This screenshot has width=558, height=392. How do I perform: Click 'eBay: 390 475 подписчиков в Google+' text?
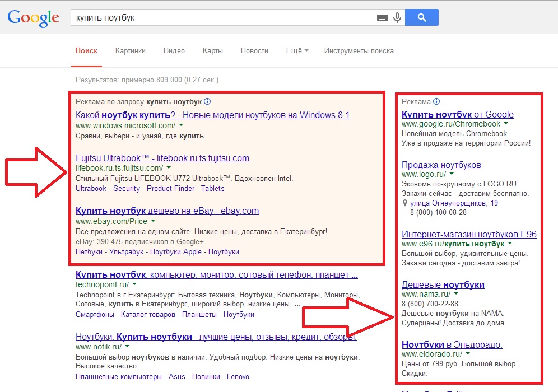(139, 242)
